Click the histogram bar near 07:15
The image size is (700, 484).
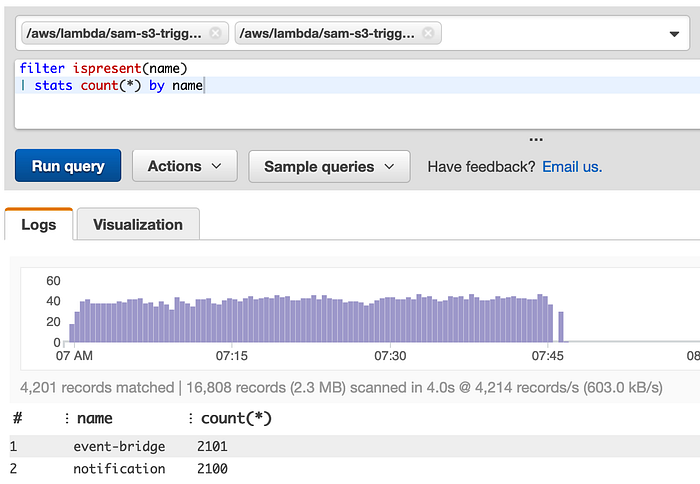tap(232, 321)
